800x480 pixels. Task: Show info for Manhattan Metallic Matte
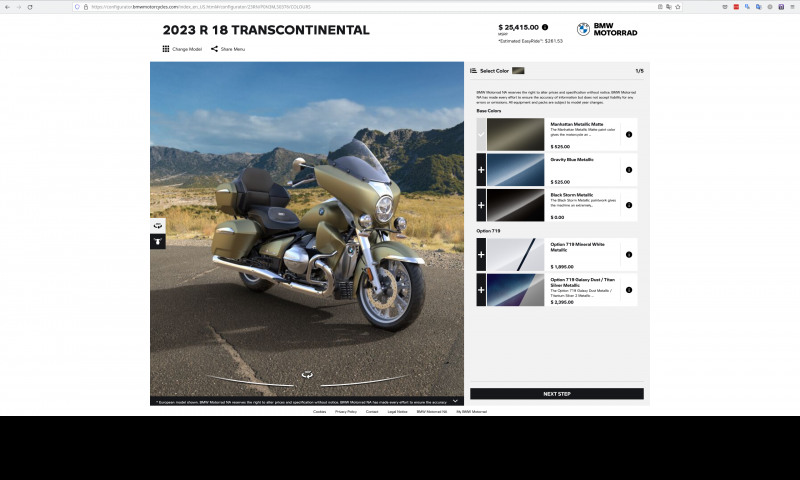[629, 135]
